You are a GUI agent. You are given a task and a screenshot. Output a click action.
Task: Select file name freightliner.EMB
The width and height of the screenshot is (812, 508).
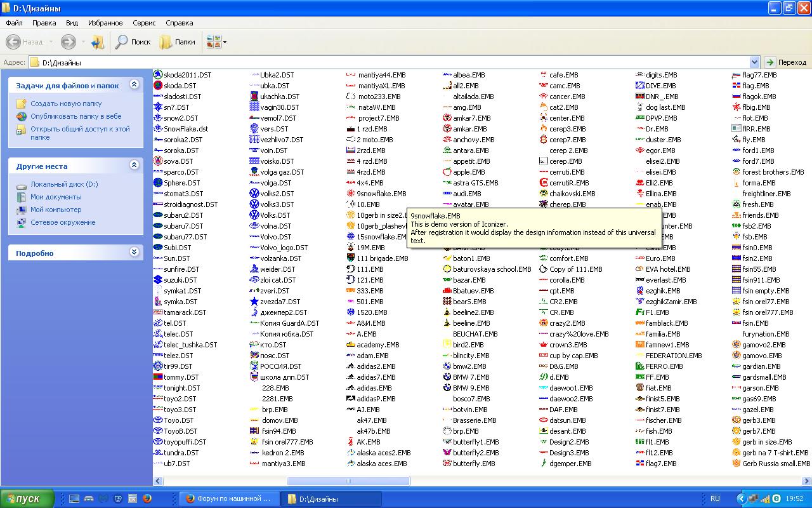[x=766, y=194]
